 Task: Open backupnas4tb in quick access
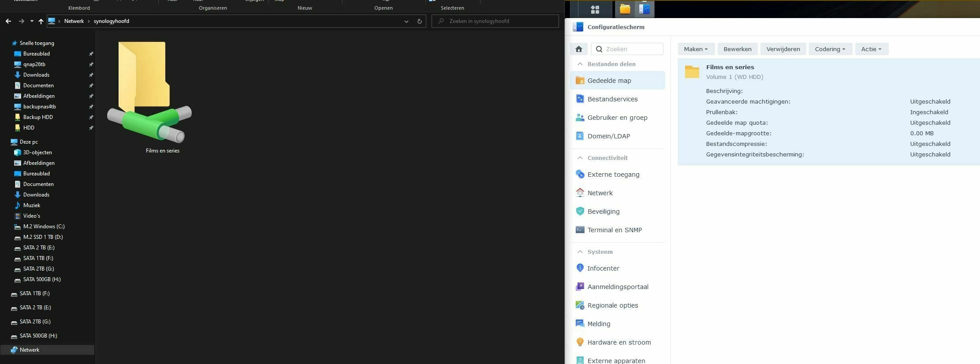[40, 107]
